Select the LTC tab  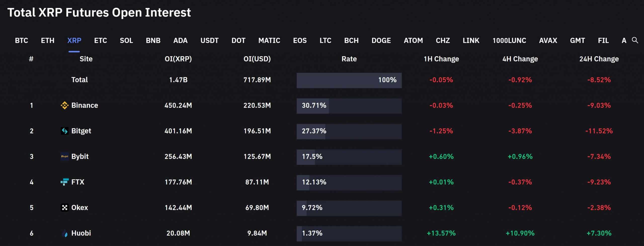[325, 40]
